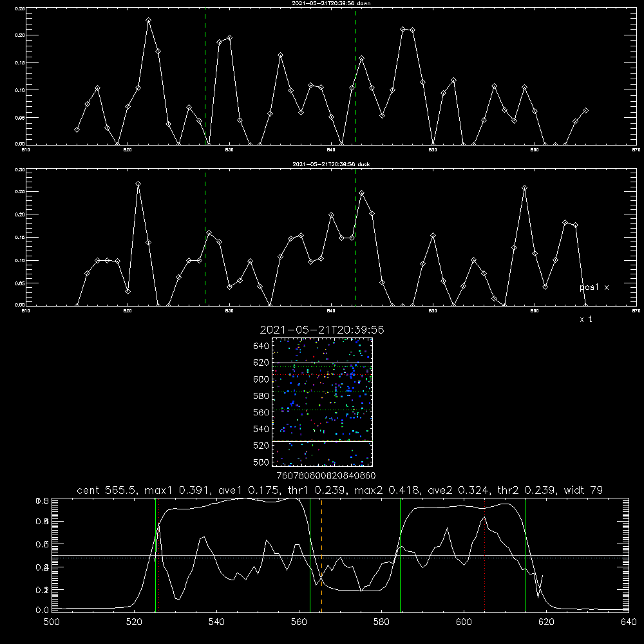
Task: Open the colored detector image thumbnail
Action: 322,402
